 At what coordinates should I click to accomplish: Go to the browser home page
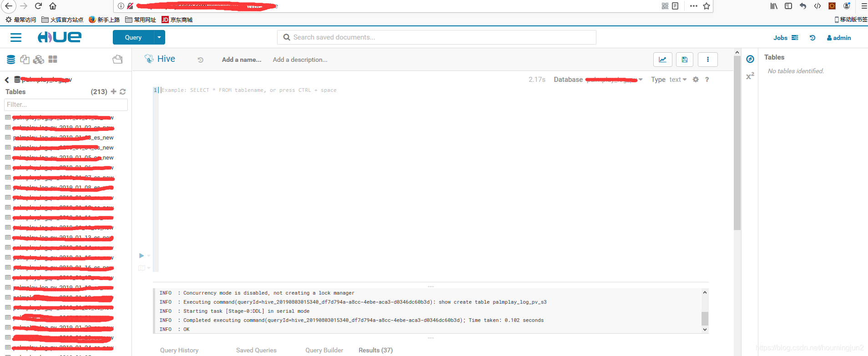tap(53, 6)
